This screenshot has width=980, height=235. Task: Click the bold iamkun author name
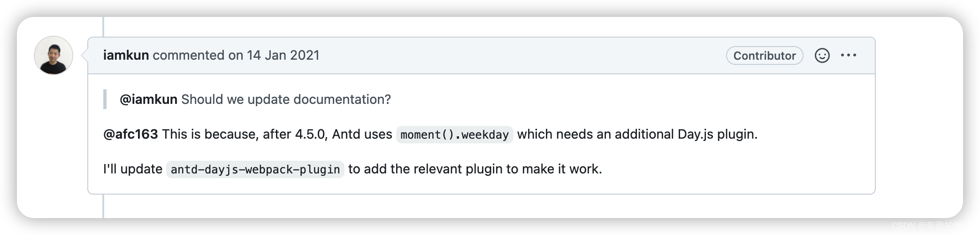(126, 55)
